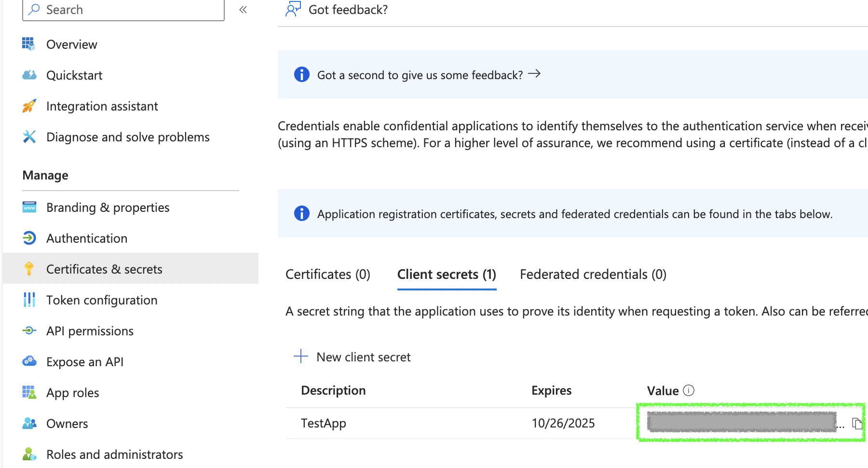Click the Branding & properties icon
The width and height of the screenshot is (868, 468).
point(29,207)
